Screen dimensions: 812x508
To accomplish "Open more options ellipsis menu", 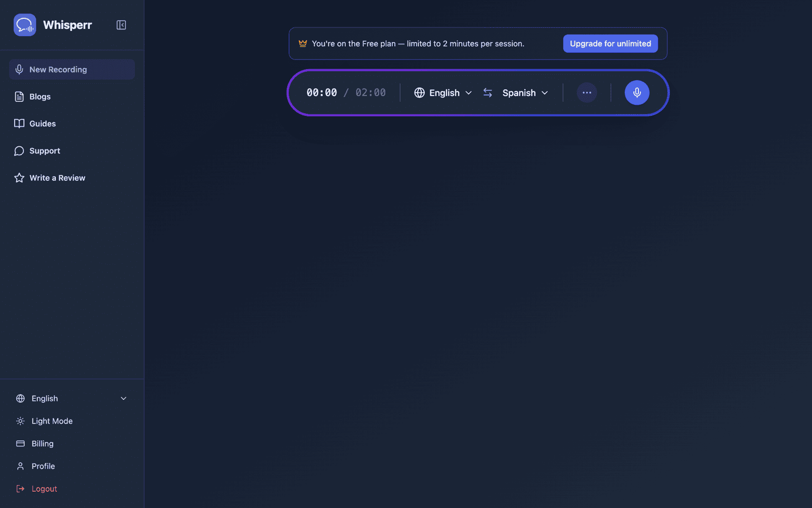I will [587, 92].
